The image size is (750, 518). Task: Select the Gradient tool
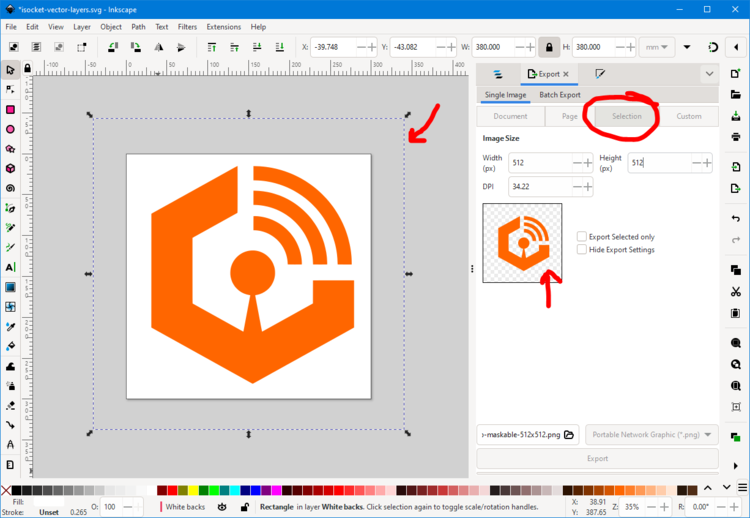[x=10, y=287]
